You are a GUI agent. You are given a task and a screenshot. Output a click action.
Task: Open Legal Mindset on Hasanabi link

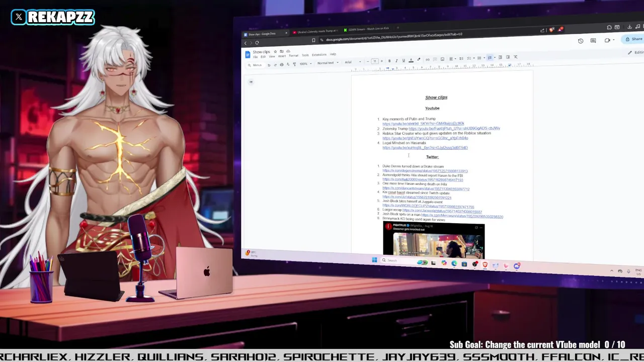[x=425, y=148]
